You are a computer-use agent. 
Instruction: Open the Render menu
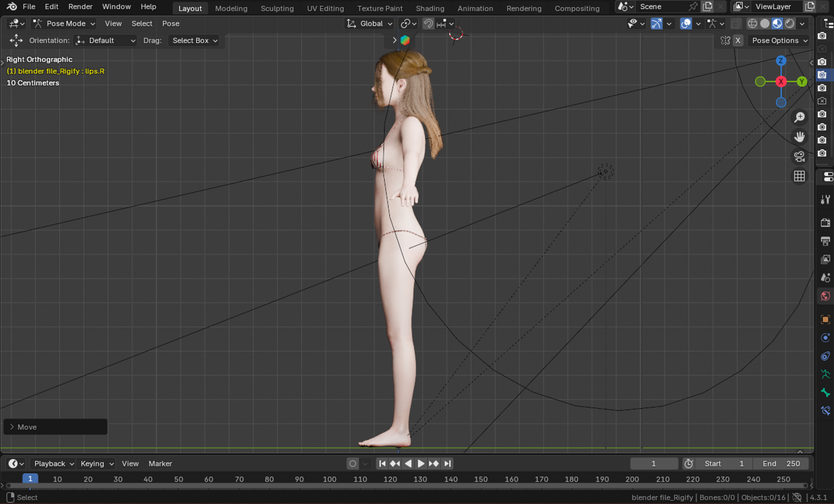click(81, 7)
